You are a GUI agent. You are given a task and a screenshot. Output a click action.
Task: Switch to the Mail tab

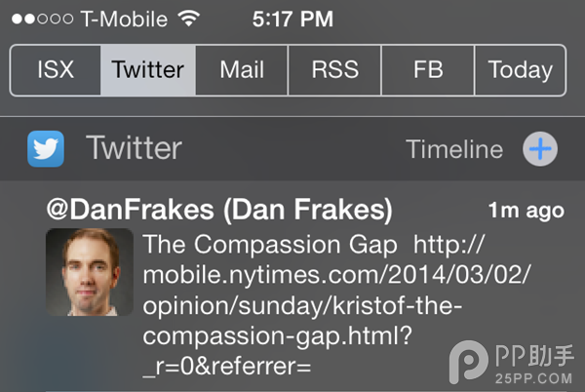(x=242, y=70)
